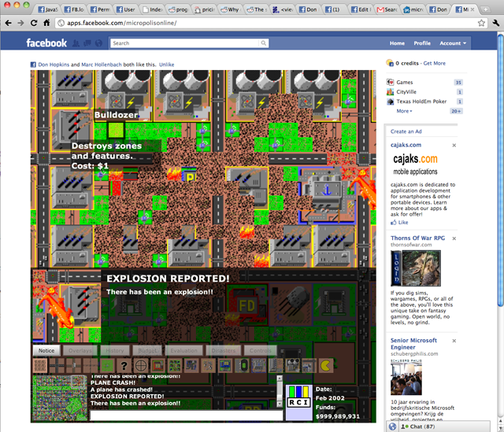This screenshot has height=432, width=504.
Task: Open Thorns Of War RPG ad title
Action: 417,238
